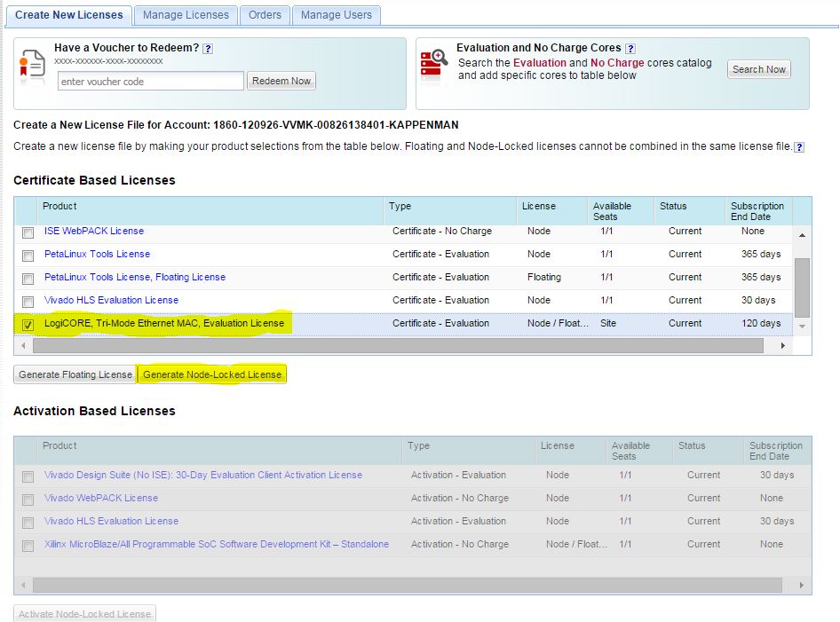
Task: Click the help icon after license file description
Action: (799, 147)
